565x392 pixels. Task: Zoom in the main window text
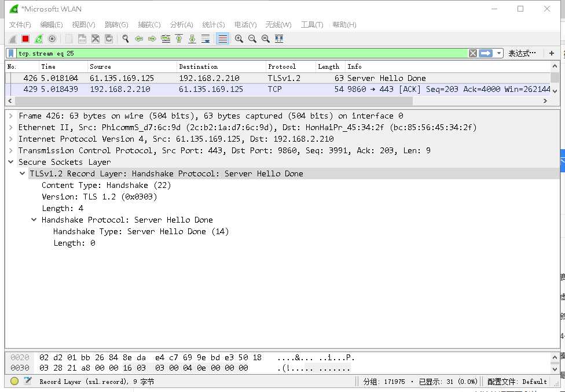[x=239, y=39]
